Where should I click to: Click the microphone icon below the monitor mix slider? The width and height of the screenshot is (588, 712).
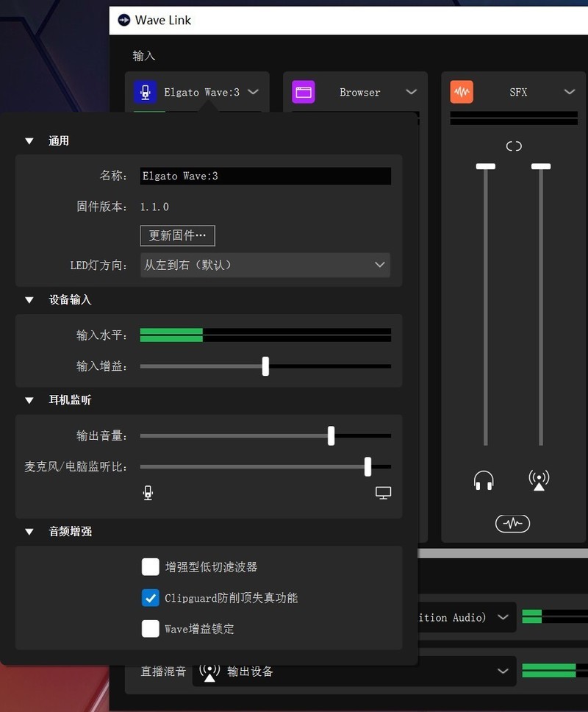[148, 492]
